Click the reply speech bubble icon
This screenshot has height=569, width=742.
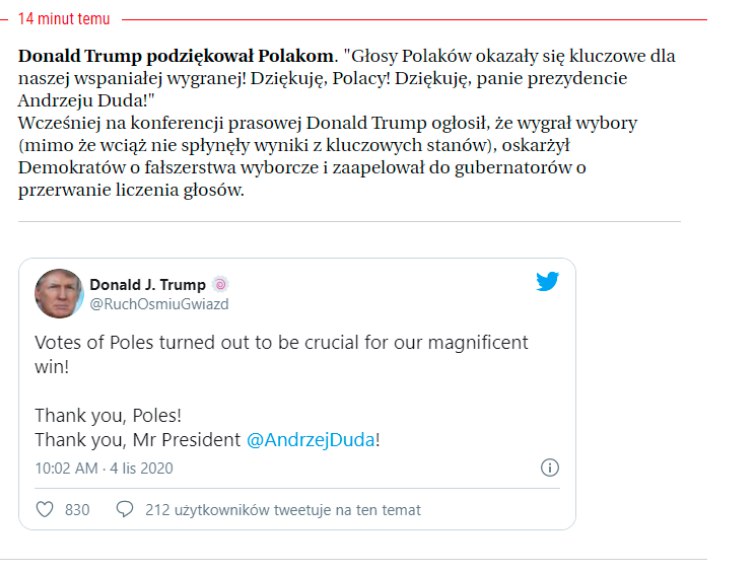click(125, 509)
